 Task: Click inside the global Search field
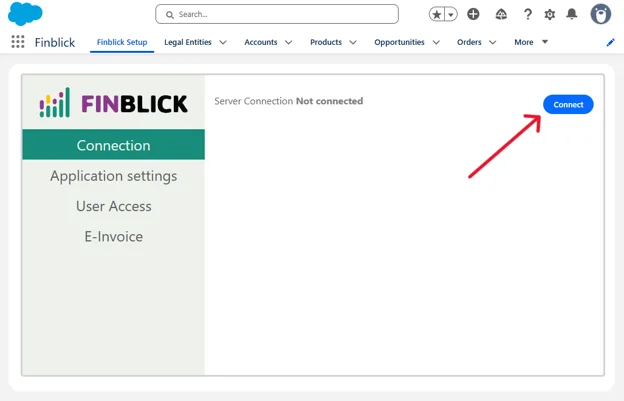click(x=277, y=14)
